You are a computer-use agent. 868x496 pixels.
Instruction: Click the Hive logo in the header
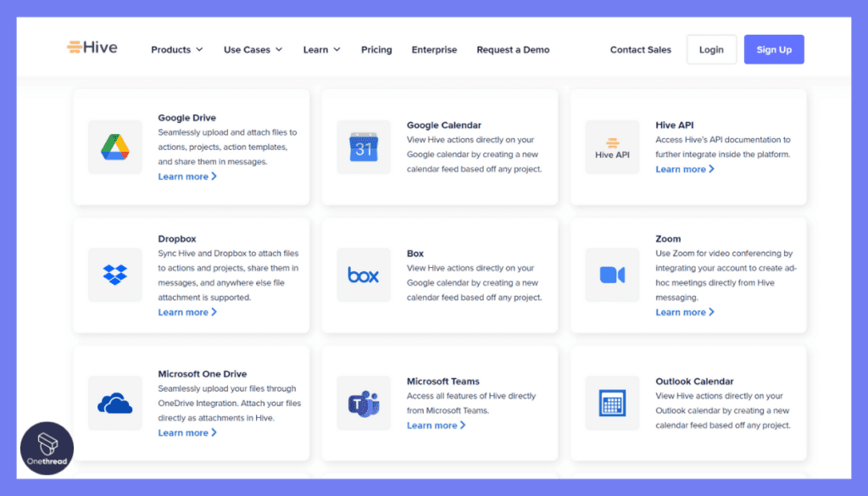[92, 47]
